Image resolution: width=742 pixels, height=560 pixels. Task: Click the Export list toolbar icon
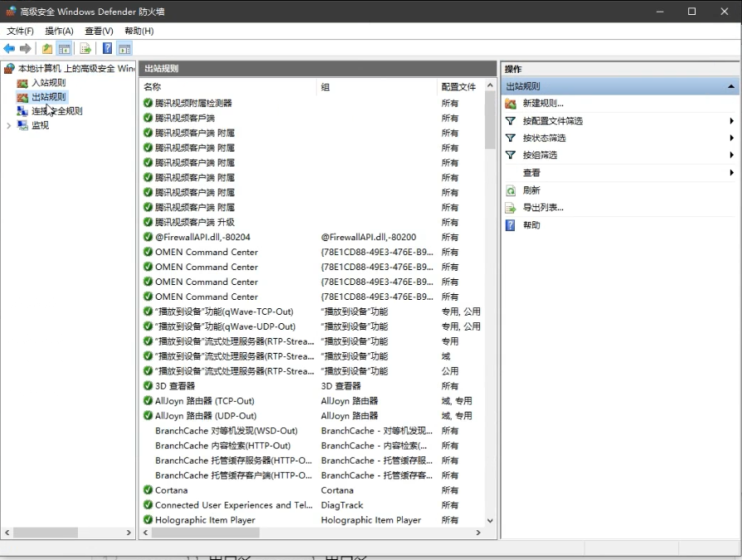tap(85, 48)
